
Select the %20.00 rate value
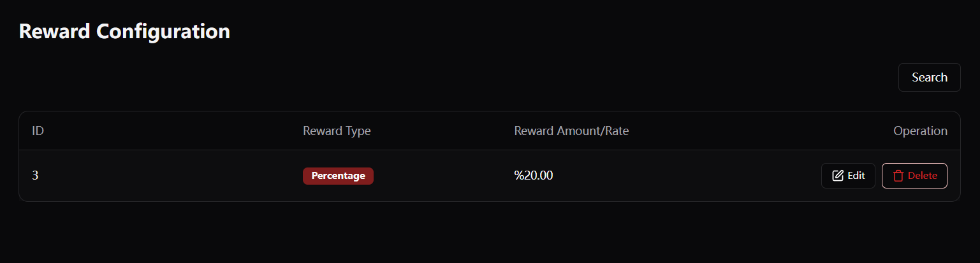[534, 176]
